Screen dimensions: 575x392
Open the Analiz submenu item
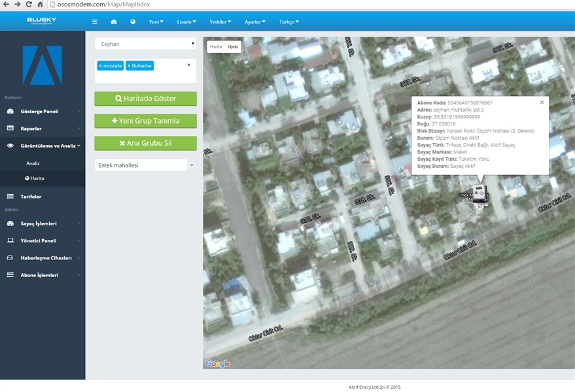33,163
